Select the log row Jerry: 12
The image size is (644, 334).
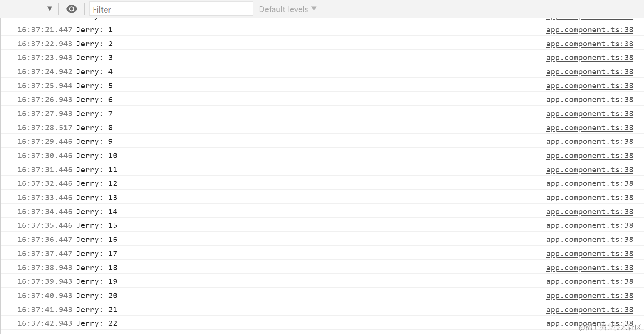pos(322,183)
